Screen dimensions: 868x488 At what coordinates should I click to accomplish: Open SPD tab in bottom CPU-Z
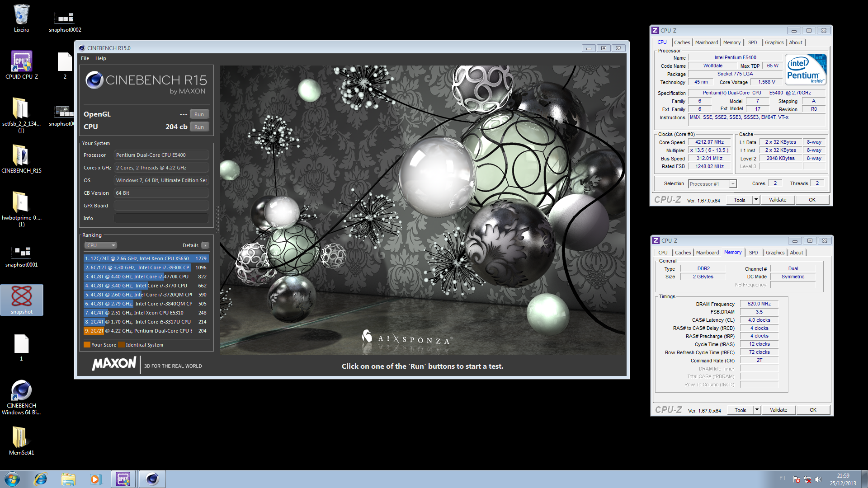coord(753,253)
